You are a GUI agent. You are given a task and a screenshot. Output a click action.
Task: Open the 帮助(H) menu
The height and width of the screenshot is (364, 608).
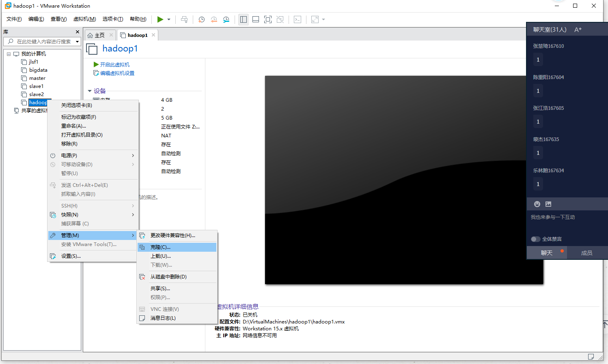(x=138, y=19)
